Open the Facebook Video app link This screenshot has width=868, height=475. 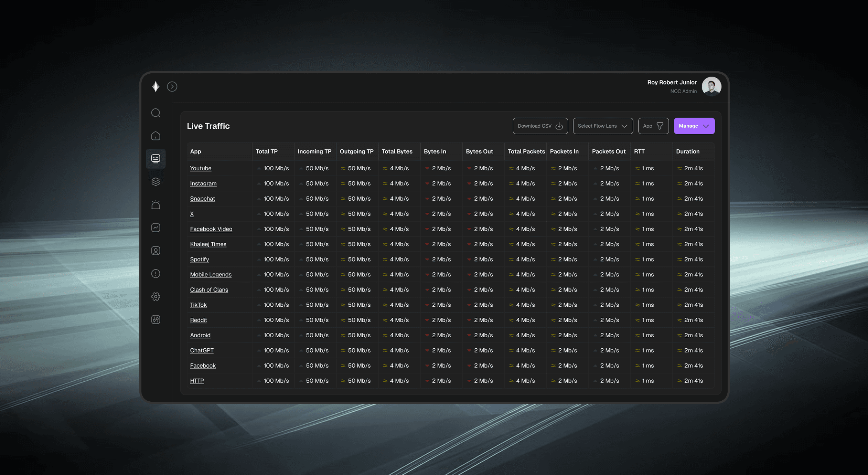(211, 229)
